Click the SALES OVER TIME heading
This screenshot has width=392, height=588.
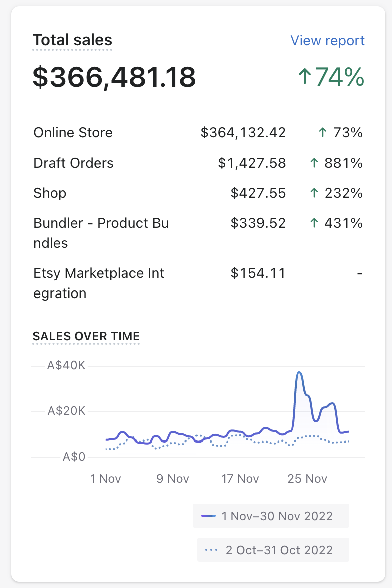(86, 336)
